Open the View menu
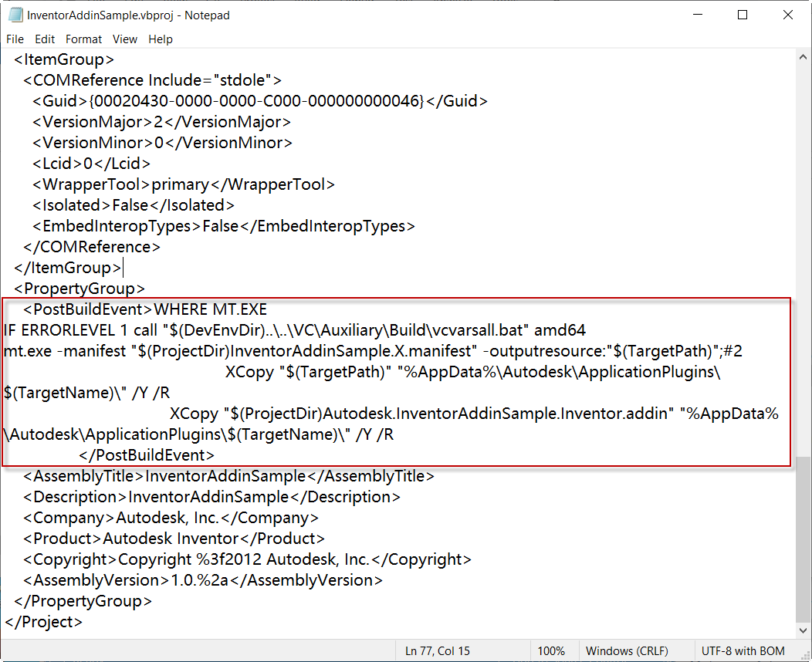This screenshot has width=812, height=662. 125,39
